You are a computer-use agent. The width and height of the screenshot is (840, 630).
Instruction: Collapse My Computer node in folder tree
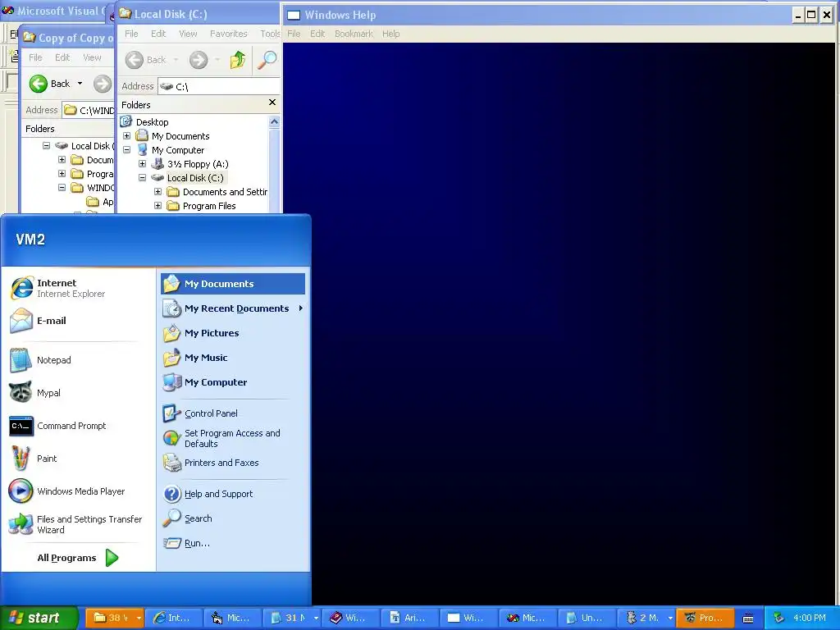pos(127,150)
